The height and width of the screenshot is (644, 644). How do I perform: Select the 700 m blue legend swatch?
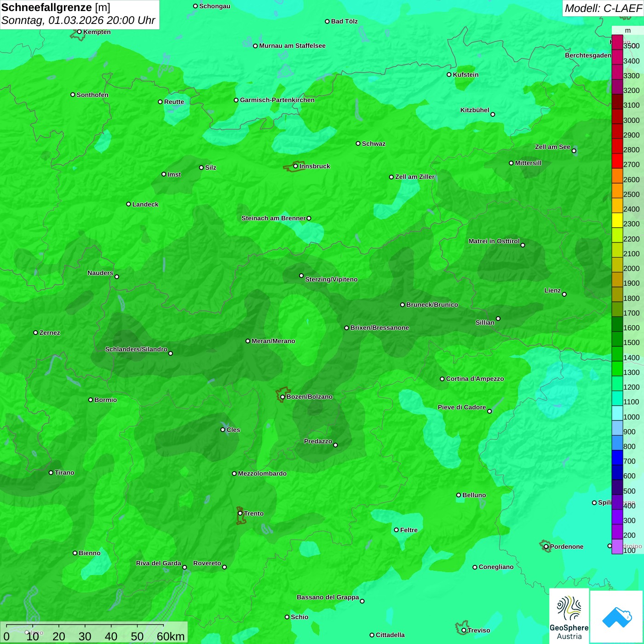pyautogui.click(x=617, y=457)
